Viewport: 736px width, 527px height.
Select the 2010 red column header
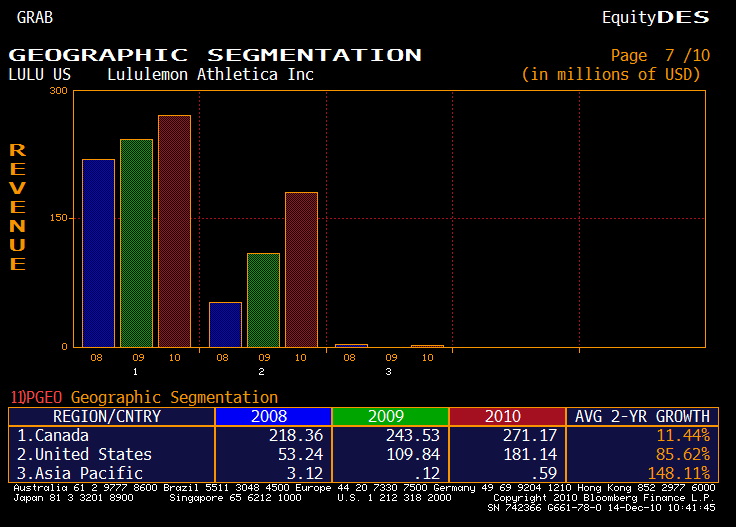(507, 416)
